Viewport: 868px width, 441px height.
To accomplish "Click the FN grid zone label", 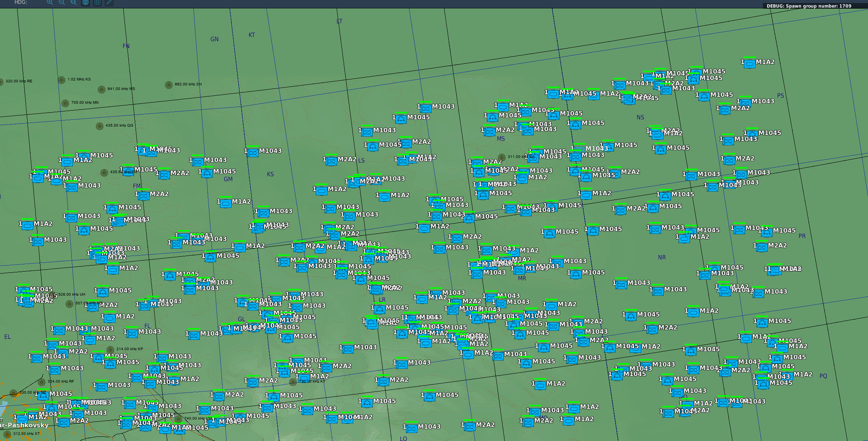I will click(126, 46).
